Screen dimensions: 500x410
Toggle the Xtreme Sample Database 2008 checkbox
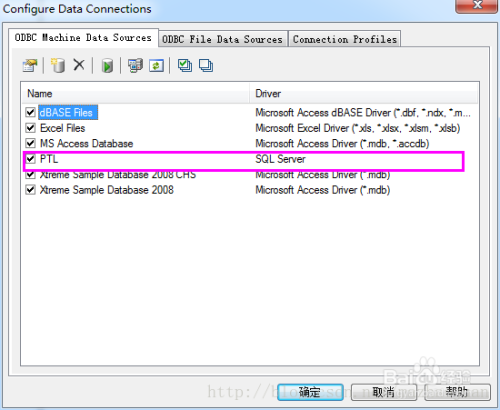pos(30,190)
